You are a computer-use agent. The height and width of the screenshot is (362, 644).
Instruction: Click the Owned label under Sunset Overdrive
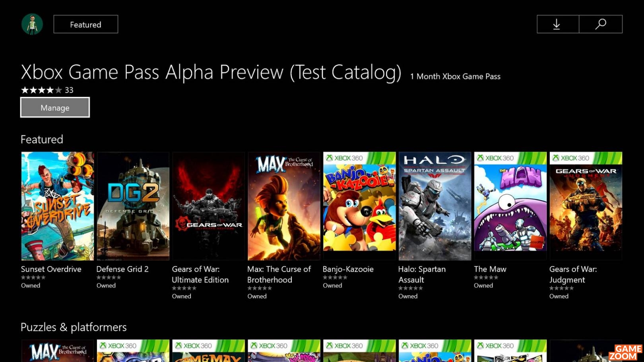pyautogui.click(x=31, y=285)
